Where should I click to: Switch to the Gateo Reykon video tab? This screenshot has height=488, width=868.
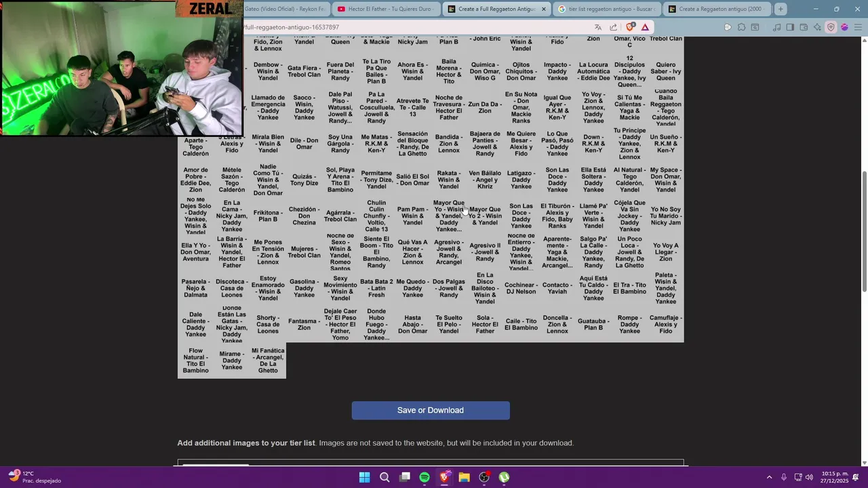click(286, 9)
